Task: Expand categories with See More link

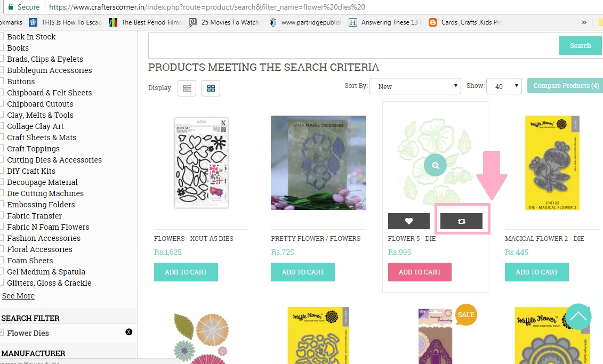Action: (x=18, y=295)
